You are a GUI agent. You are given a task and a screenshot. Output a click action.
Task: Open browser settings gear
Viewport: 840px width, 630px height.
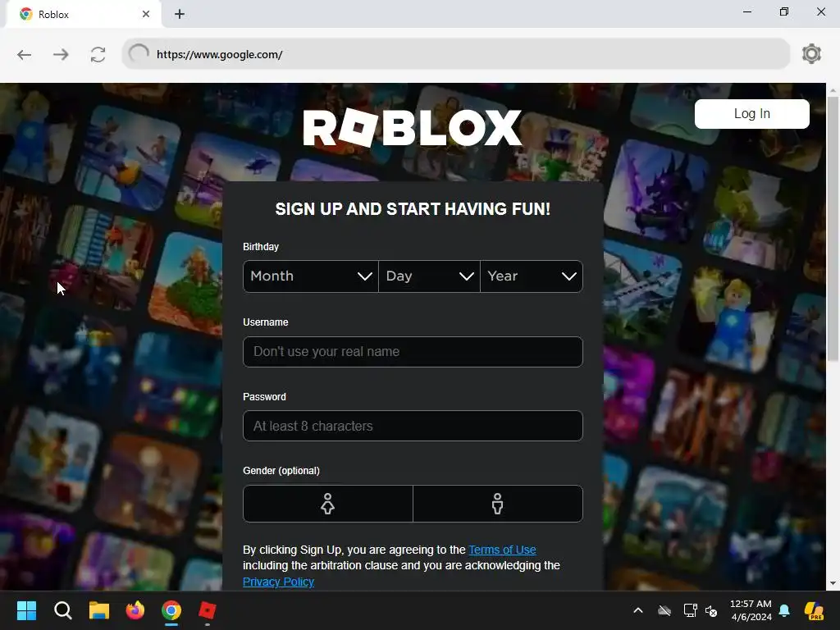click(x=811, y=53)
